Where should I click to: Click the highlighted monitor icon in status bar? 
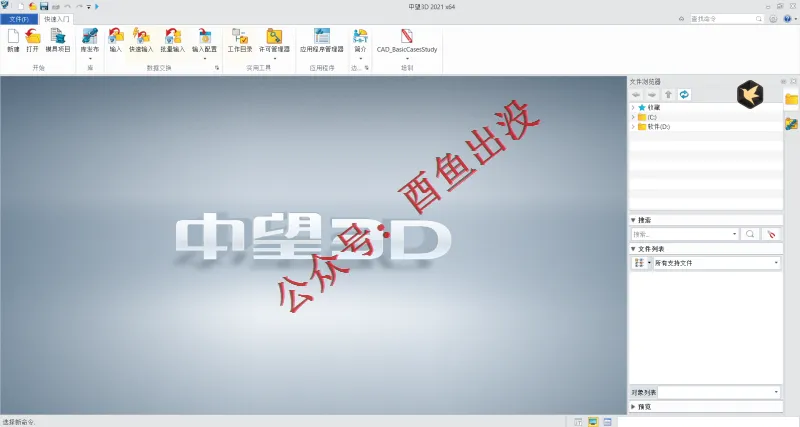click(x=593, y=422)
